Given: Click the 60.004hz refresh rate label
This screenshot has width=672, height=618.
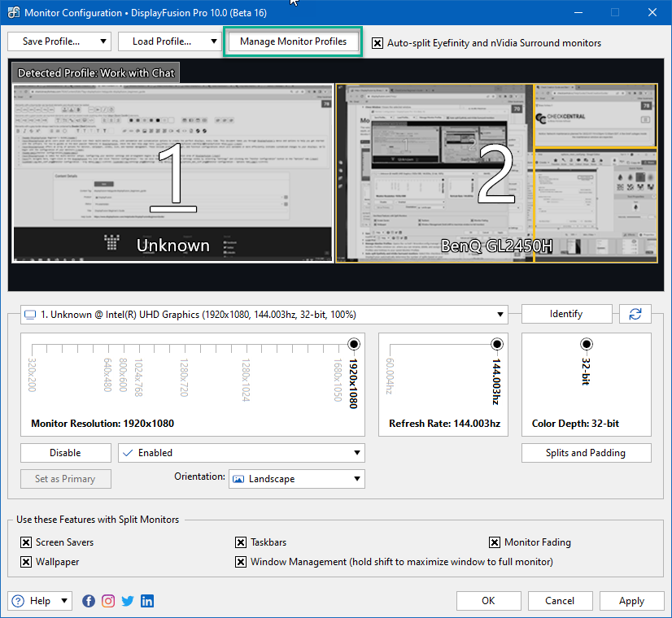Looking at the screenshot, I should (389, 376).
